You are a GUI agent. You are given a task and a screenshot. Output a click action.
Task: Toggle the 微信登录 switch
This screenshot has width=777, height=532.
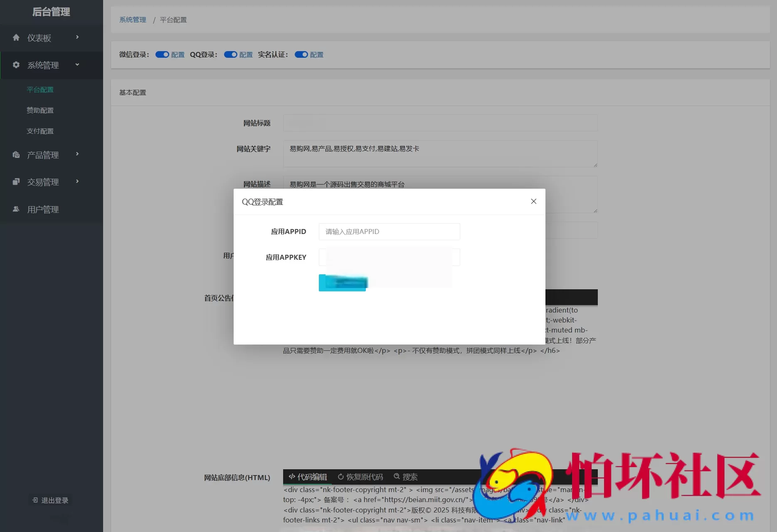pos(162,54)
